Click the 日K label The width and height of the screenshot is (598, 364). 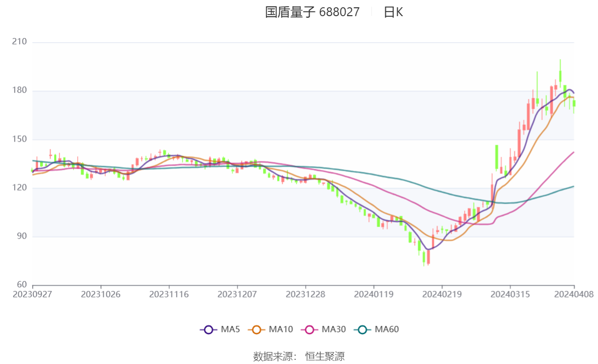tap(393, 12)
